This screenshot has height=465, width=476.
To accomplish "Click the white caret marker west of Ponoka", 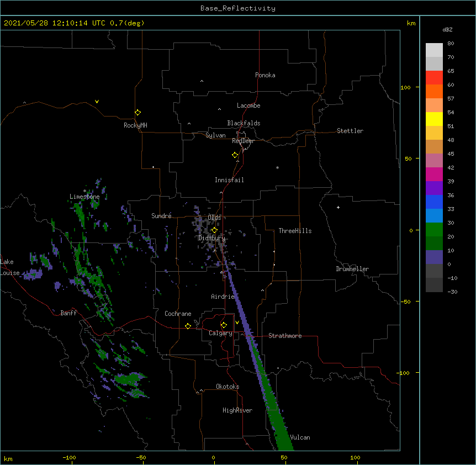I will tap(202, 81).
